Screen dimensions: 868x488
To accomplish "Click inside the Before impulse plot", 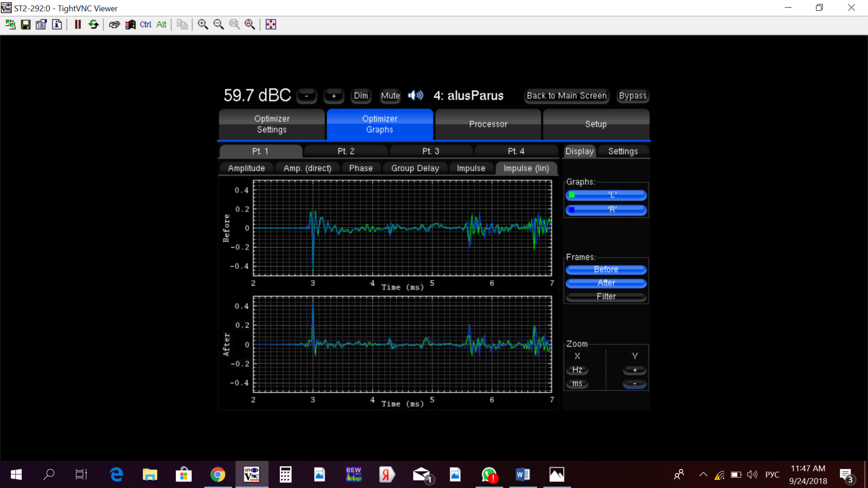I will [x=403, y=228].
